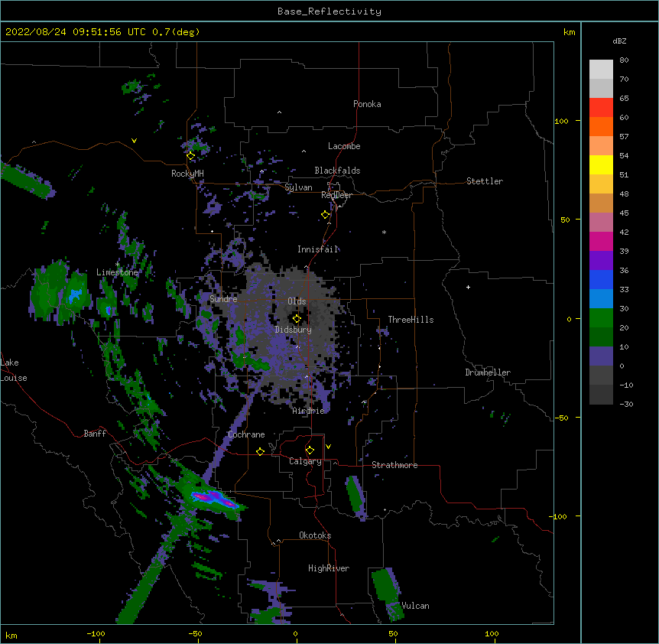Image resolution: width=659 pixels, height=644 pixels.
Task: Click the light gray 80 dBZ legend swatch
Action: (x=601, y=70)
